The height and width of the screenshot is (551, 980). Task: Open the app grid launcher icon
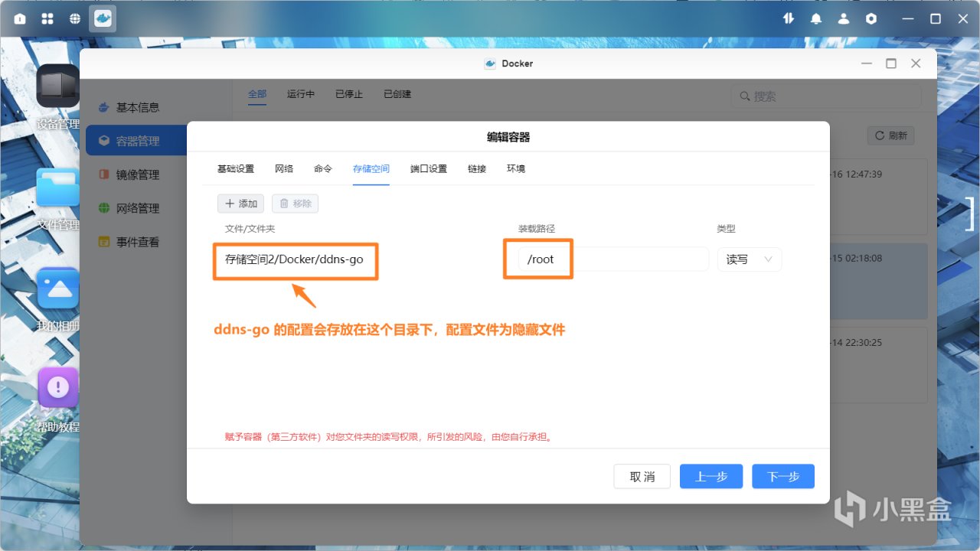(47, 18)
